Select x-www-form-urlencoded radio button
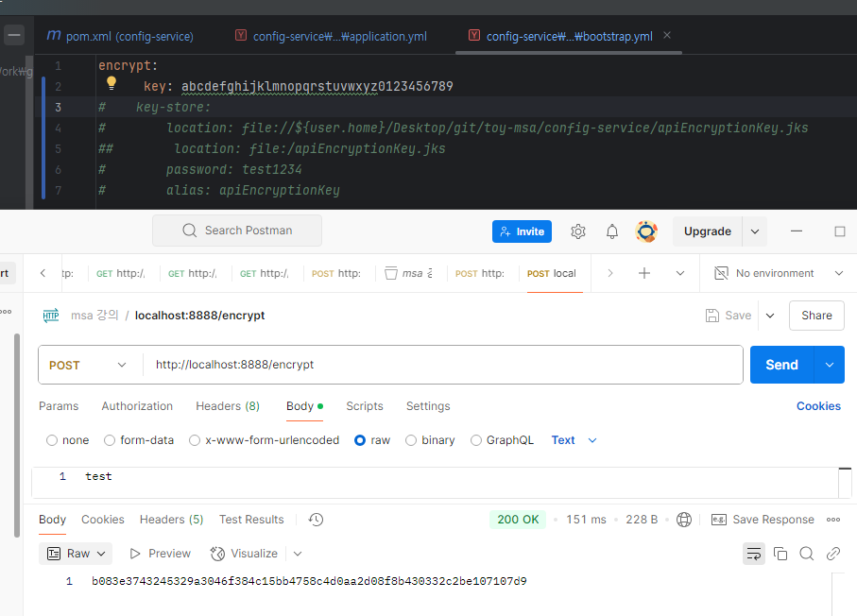 pyautogui.click(x=195, y=440)
